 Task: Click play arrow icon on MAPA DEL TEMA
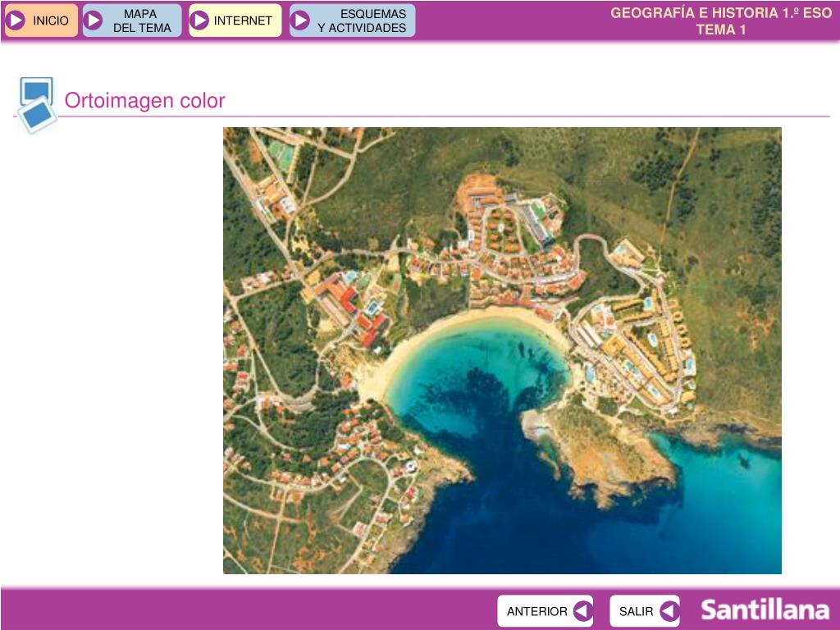pos(94,21)
